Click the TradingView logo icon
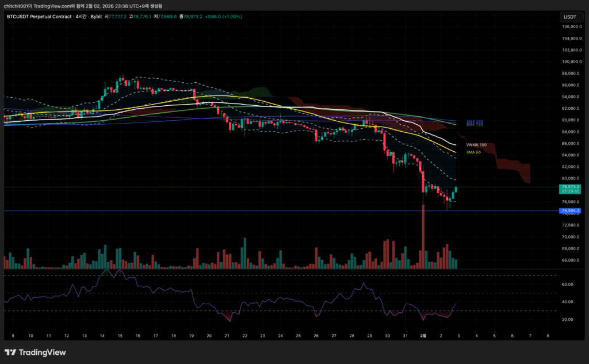 10,352
